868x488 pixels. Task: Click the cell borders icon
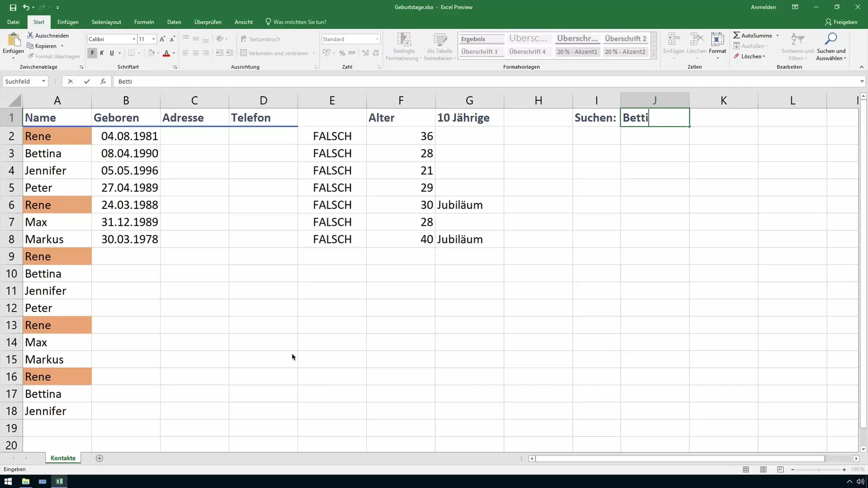tap(131, 53)
